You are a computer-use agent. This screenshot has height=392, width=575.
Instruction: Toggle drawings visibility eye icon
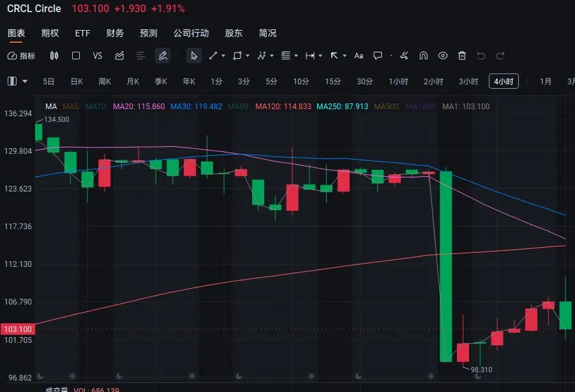(x=443, y=56)
